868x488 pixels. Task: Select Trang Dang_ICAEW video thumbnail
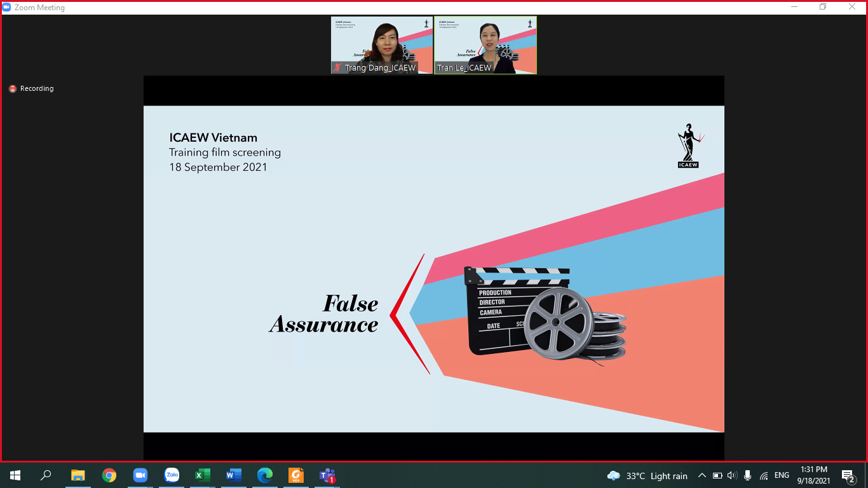tap(382, 45)
